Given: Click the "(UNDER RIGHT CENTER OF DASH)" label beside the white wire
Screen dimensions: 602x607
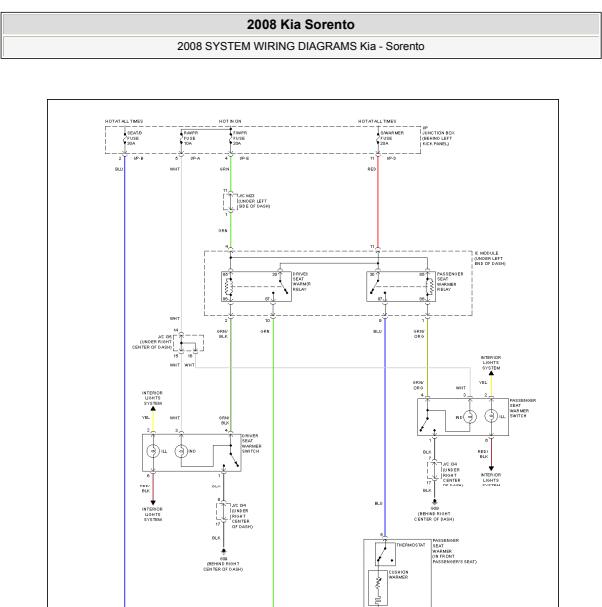Looking at the screenshot, I should [x=152, y=345].
